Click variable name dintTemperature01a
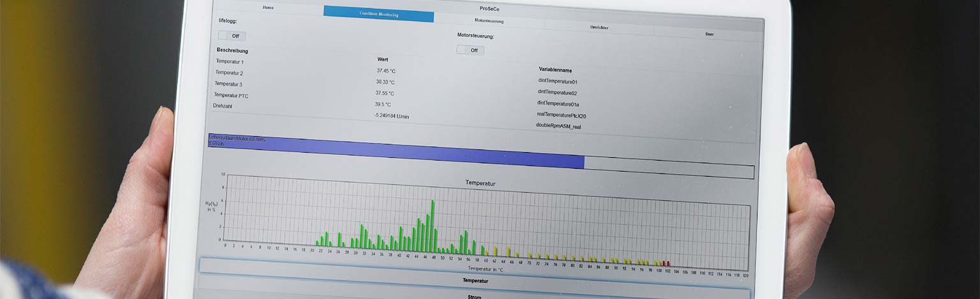This screenshot has width=980, height=299. click(x=558, y=103)
